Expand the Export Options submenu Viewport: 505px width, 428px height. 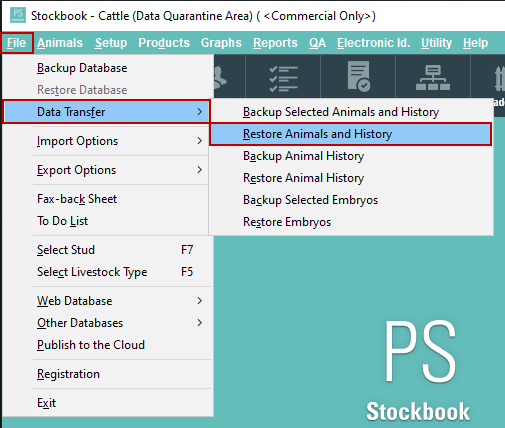point(107,170)
